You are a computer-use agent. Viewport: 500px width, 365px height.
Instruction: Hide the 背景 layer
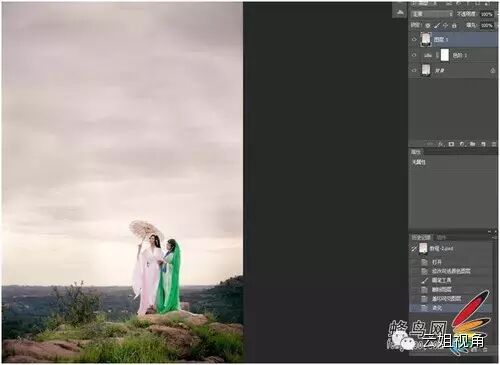[x=414, y=70]
